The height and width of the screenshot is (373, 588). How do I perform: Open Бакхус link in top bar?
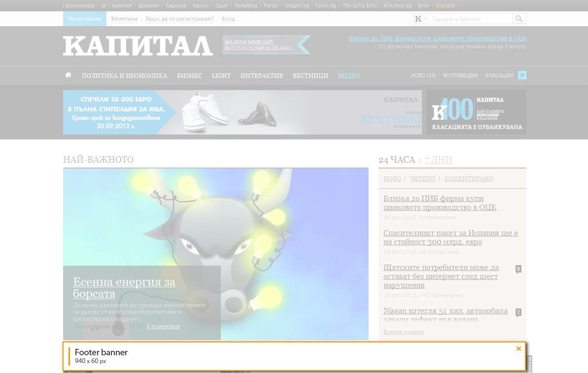[x=201, y=5]
